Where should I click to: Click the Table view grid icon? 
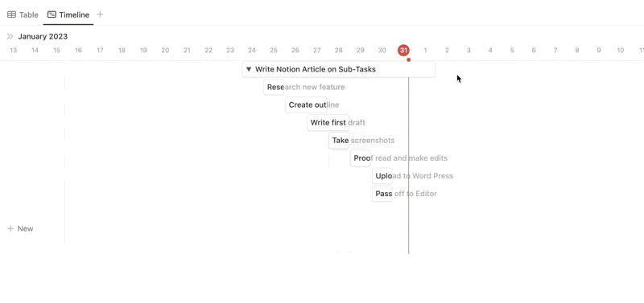(11, 14)
